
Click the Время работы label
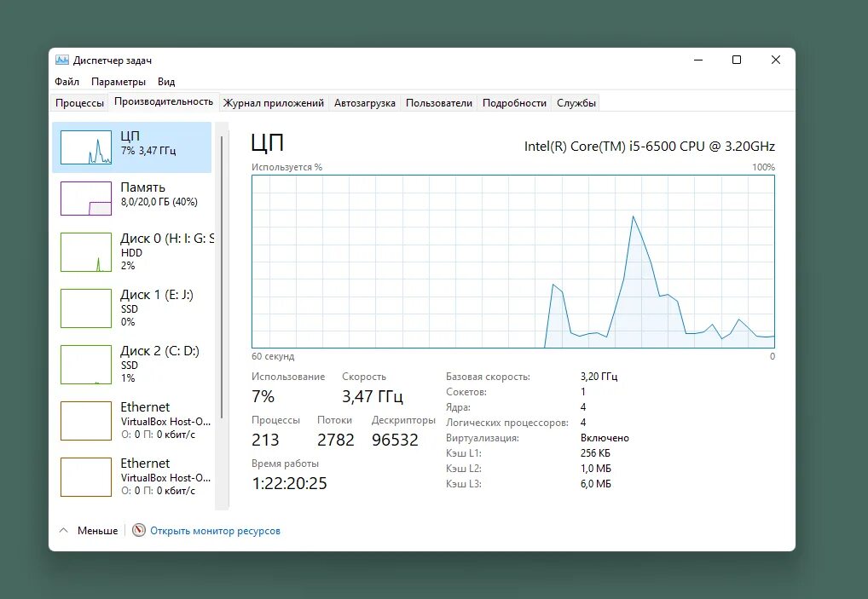pyautogui.click(x=285, y=464)
